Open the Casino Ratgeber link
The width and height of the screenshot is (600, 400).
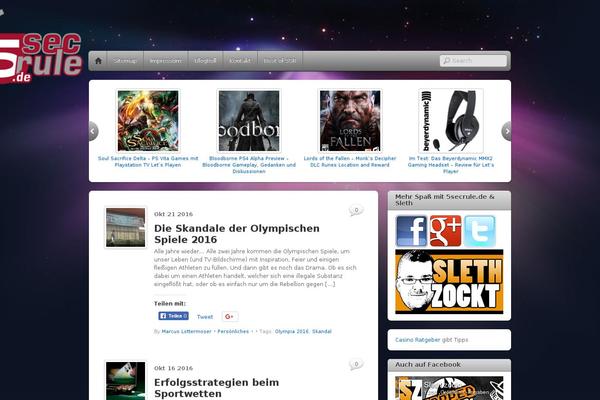pyautogui.click(x=417, y=340)
